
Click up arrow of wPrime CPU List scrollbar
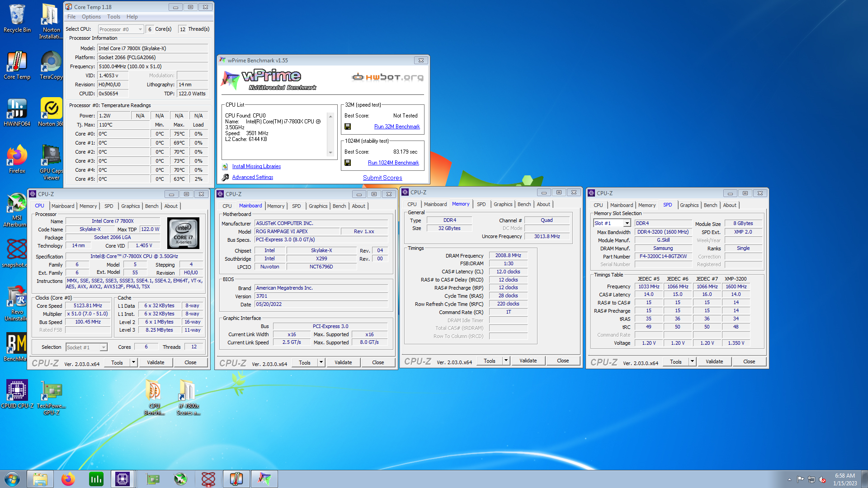point(330,117)
